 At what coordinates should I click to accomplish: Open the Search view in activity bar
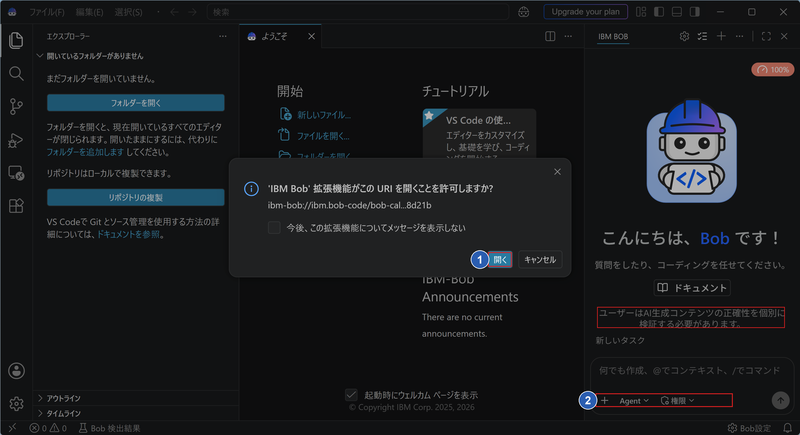coord(16,73)
